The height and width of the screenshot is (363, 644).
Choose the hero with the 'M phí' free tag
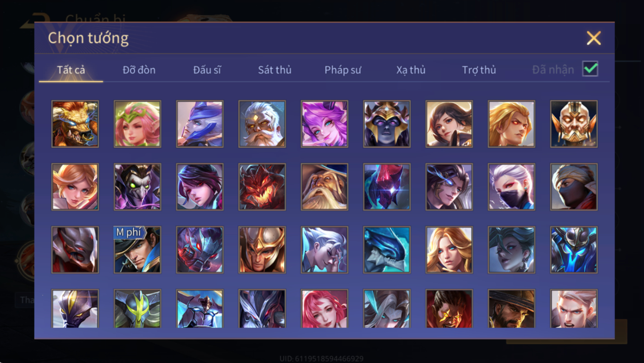pos(137,250)
